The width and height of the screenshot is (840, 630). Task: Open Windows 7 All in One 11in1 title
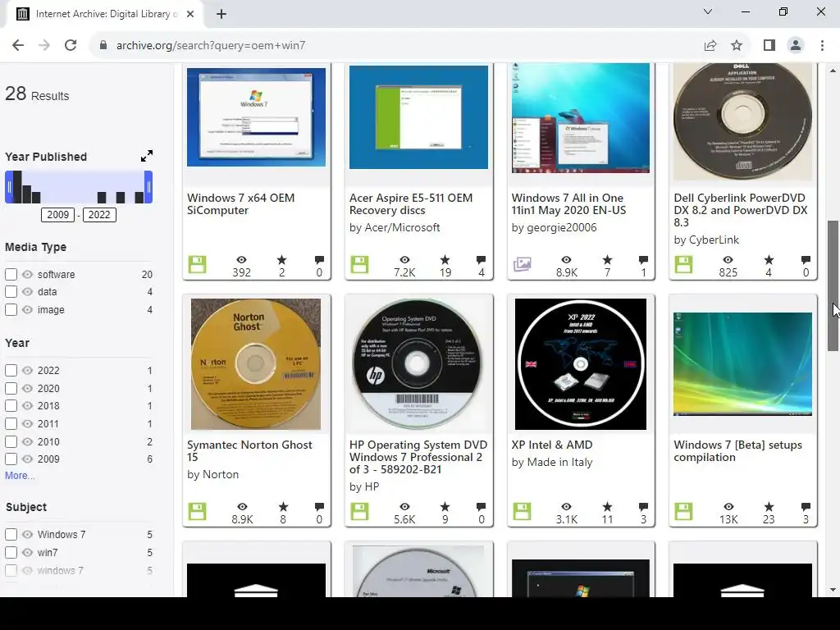[x=568, y=204]
